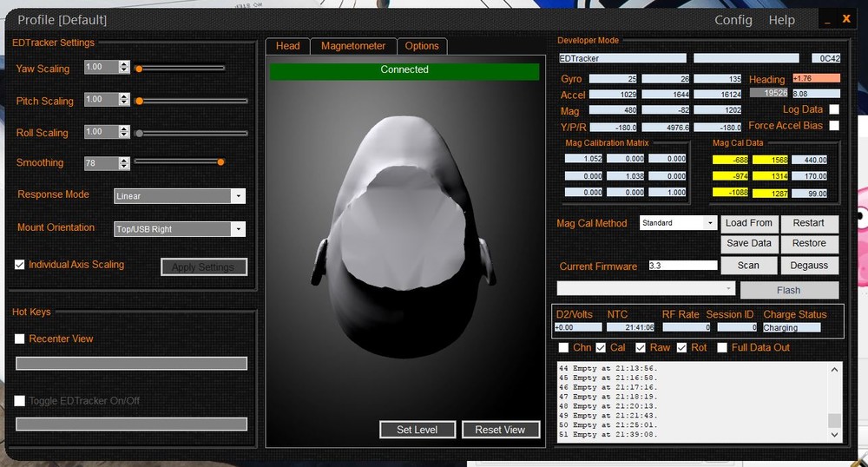This screenshot has width=868, height=467.
Task: Switch to the Magnetometer tab
Action: tap(352, 46)
